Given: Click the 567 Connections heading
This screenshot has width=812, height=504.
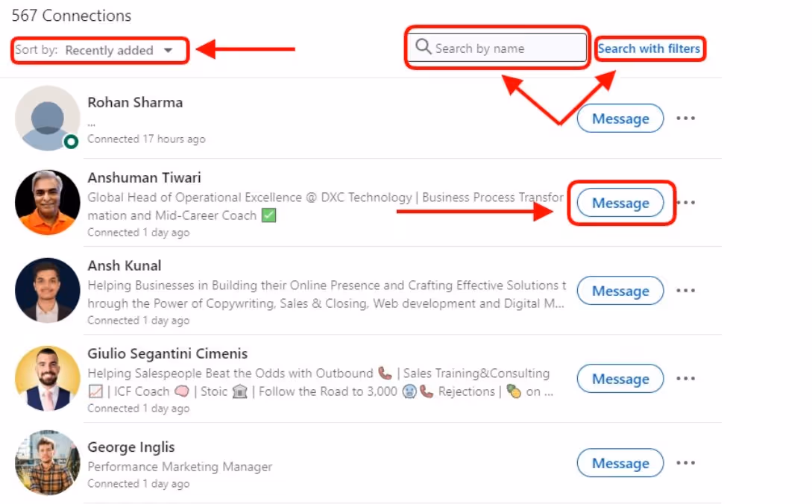Looking at the screenshot, I should pyautogui.click(x=71, y=15).
